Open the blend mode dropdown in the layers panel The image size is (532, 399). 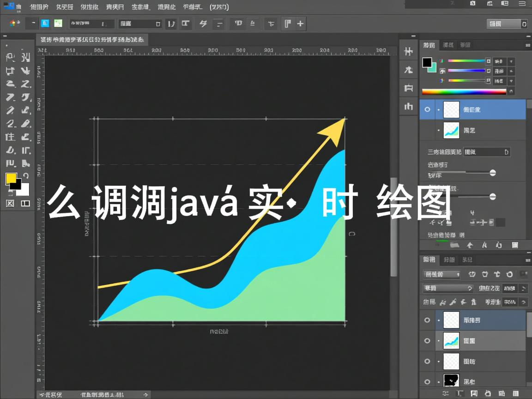click(448, 288)
